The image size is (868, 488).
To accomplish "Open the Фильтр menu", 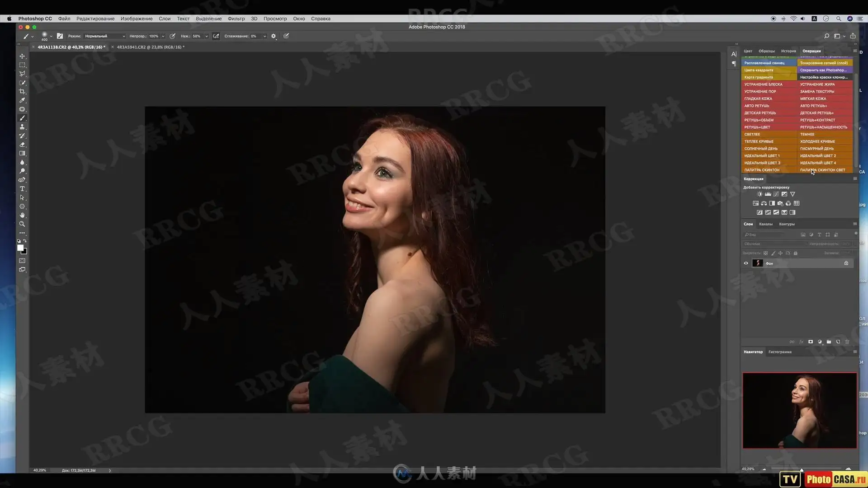I will [x=236, y=19].
